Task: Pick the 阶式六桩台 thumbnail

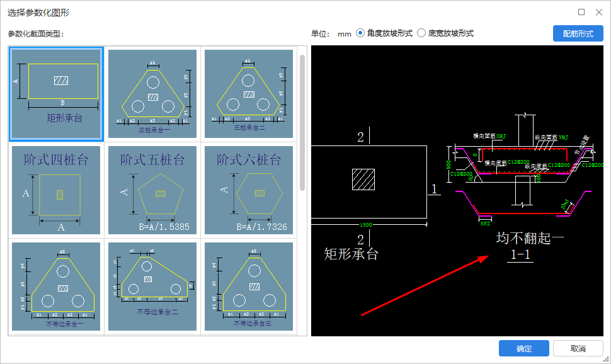Action: 249,190
